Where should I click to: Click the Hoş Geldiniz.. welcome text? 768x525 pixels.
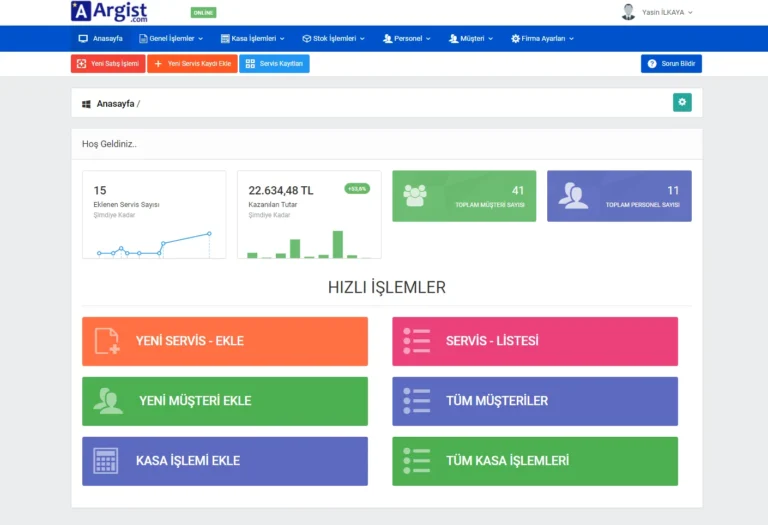[x=109, y=144]
